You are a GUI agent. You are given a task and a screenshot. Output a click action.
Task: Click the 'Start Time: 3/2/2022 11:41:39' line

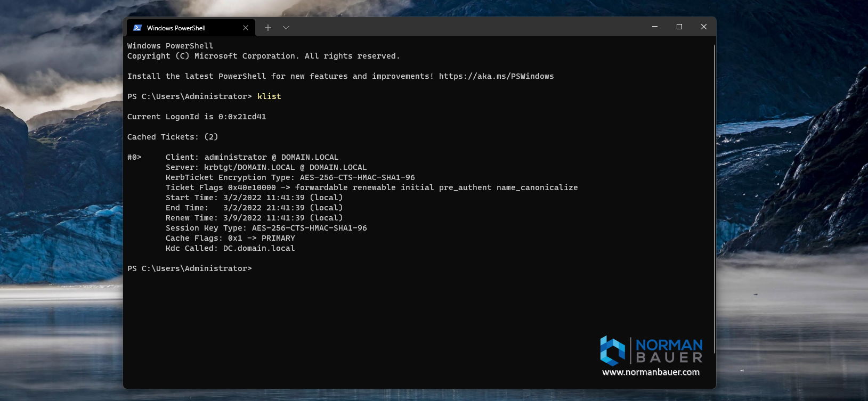[x=254, y=198]
